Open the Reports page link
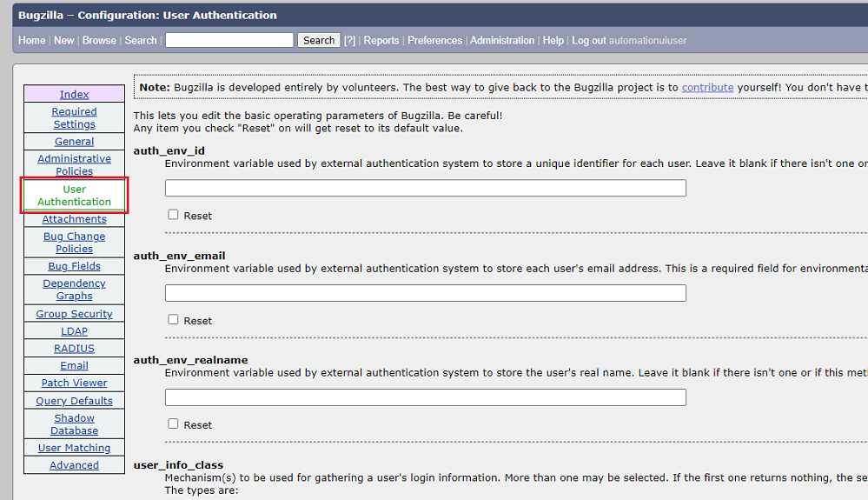 point(381,40)
